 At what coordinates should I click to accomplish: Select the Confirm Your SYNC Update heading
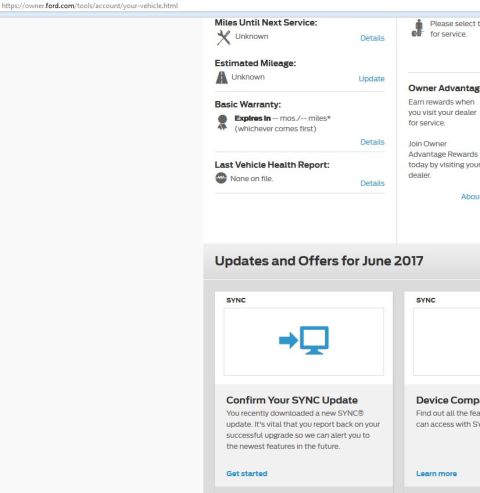pos(292,400)
